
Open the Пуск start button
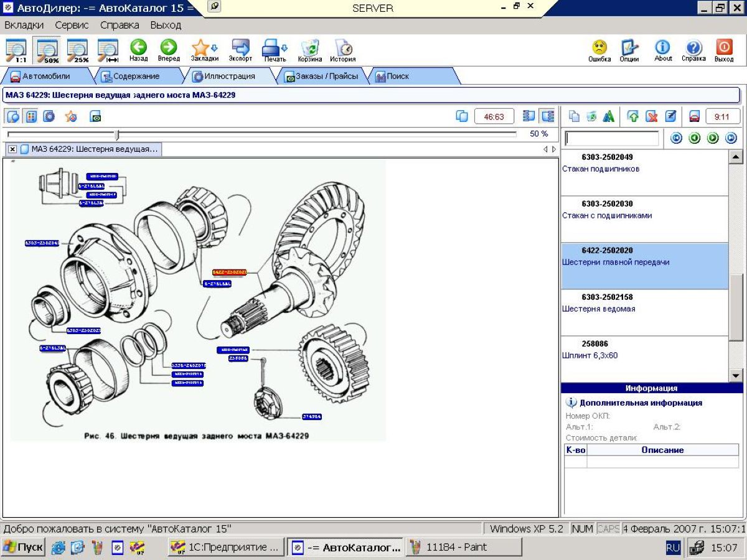tap(23, 548)
